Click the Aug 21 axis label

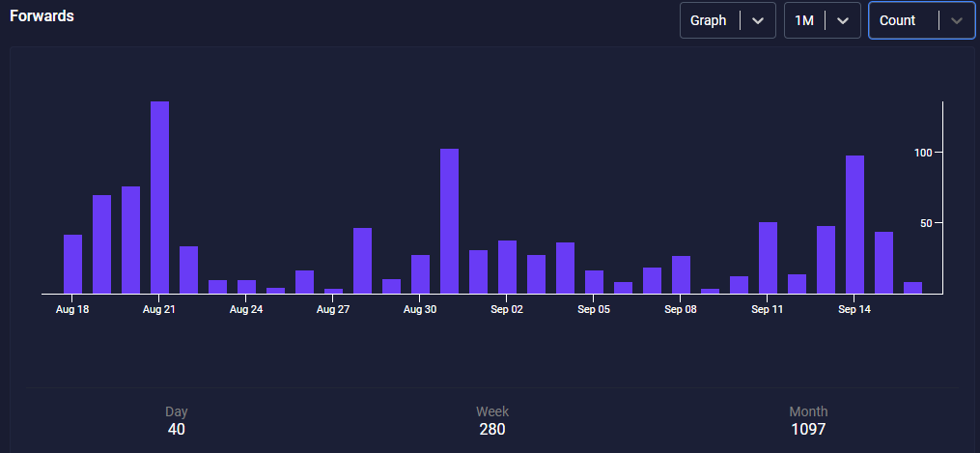[159, 309]
